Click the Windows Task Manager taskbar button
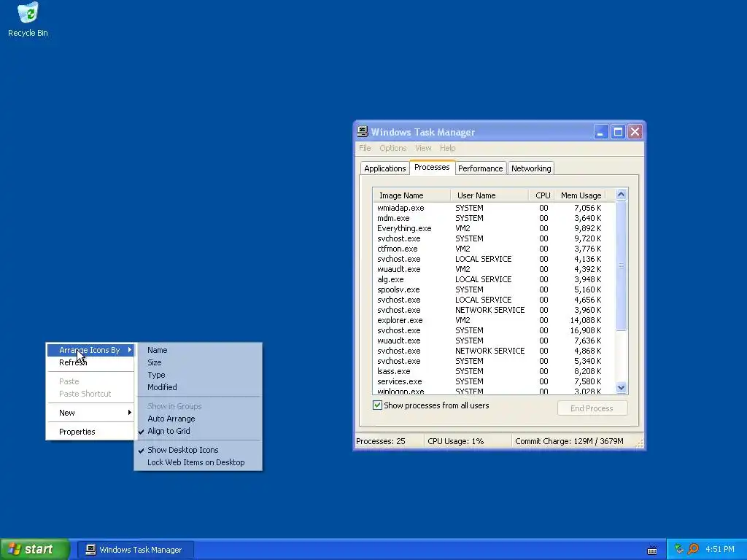 [x=136, y=550]
